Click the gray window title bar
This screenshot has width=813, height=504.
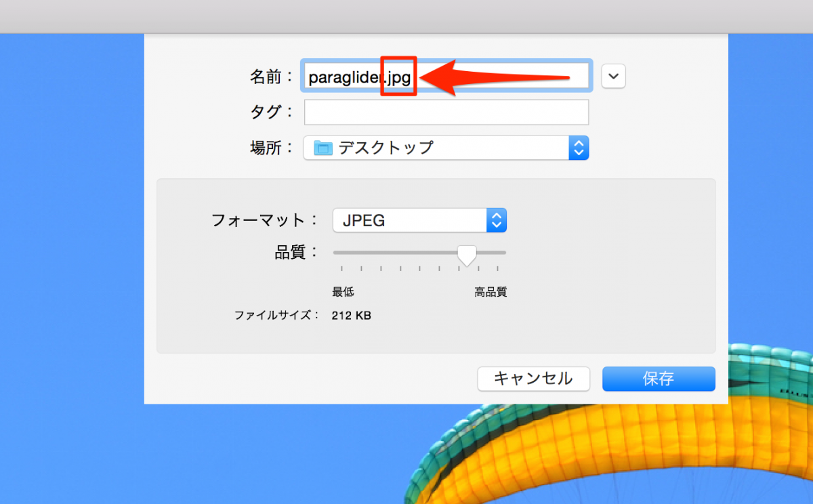click(406, 16)
